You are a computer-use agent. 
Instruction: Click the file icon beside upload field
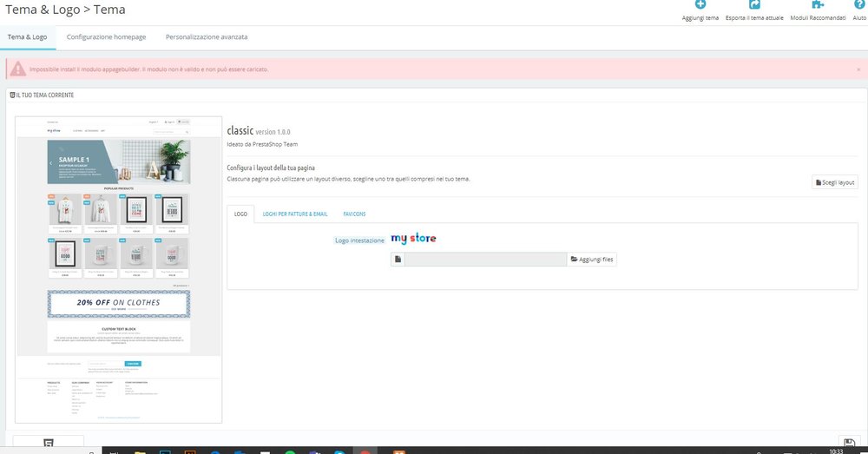pyautogui.click(x=398, y=259)
